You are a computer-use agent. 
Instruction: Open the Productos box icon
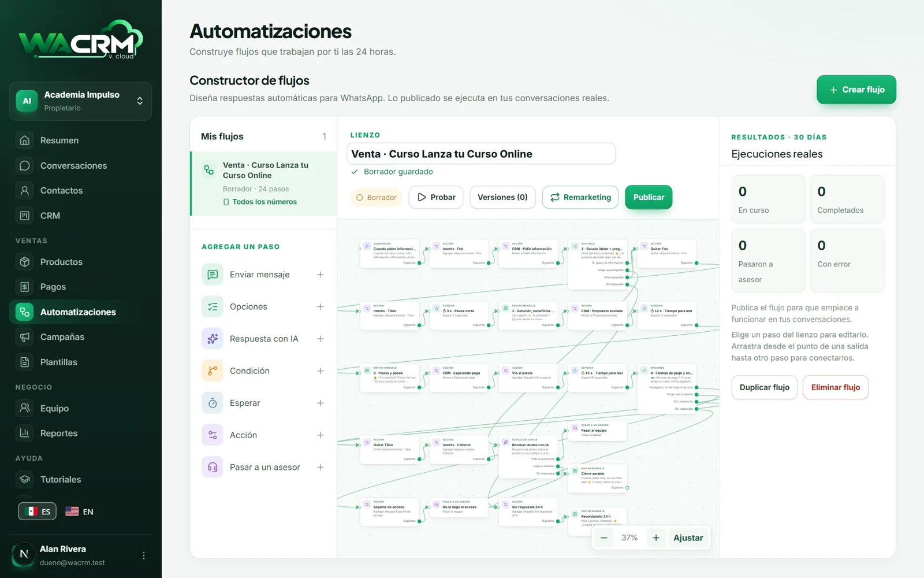coord(25,262)
